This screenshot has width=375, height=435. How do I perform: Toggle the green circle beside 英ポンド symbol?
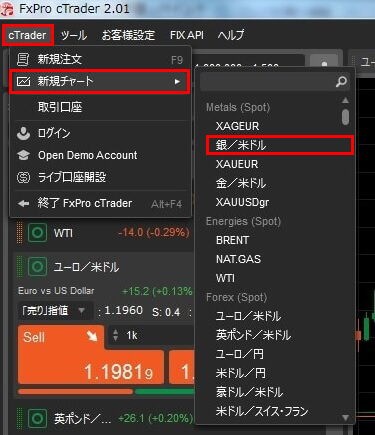37,418
